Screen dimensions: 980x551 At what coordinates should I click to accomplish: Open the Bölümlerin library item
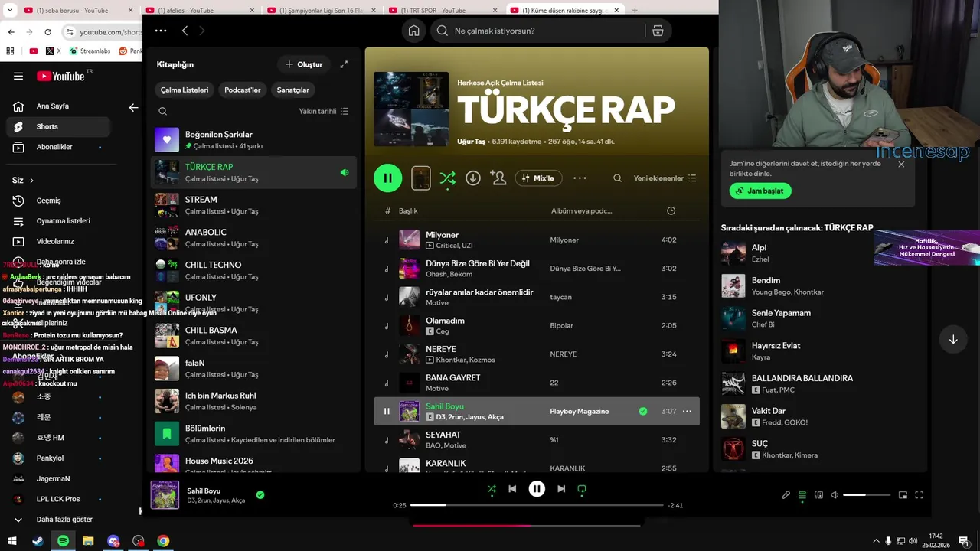(253, 434)
